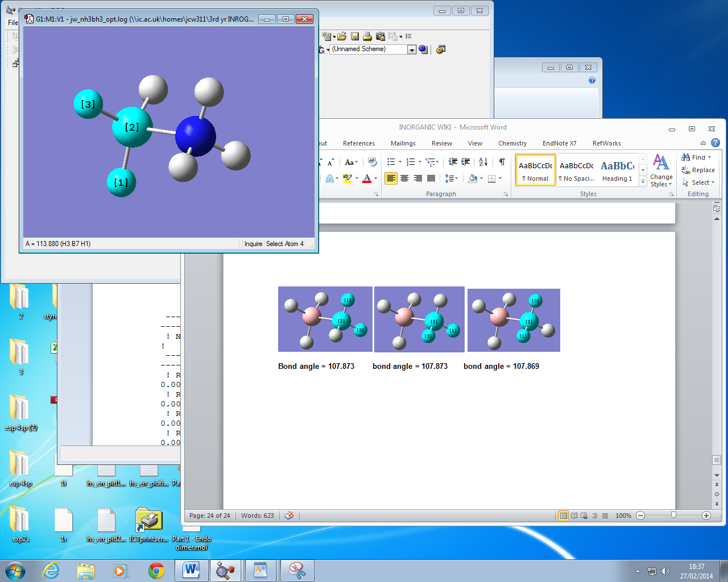
Task: Click the New molecule icon in GaussView
Action: tap(326, 36)
